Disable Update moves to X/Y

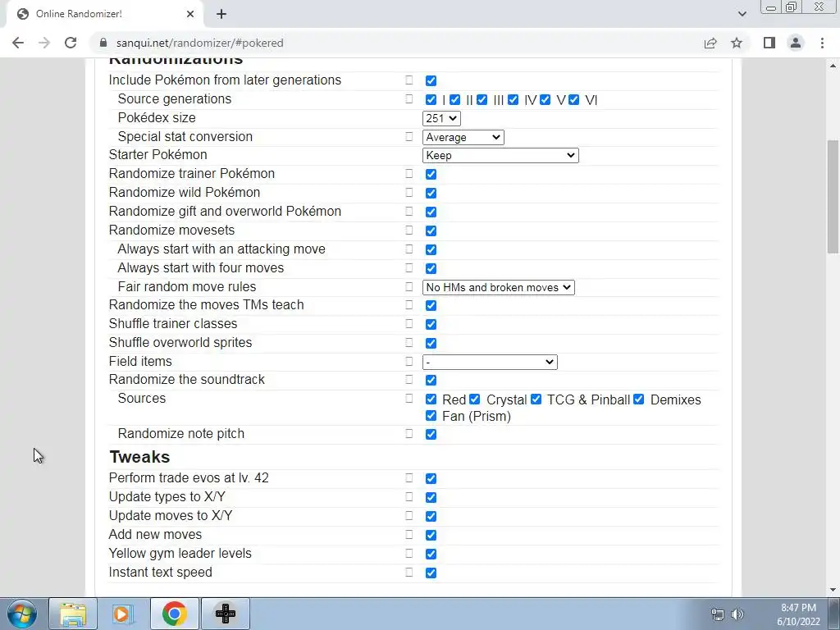(x=431, y=517)
